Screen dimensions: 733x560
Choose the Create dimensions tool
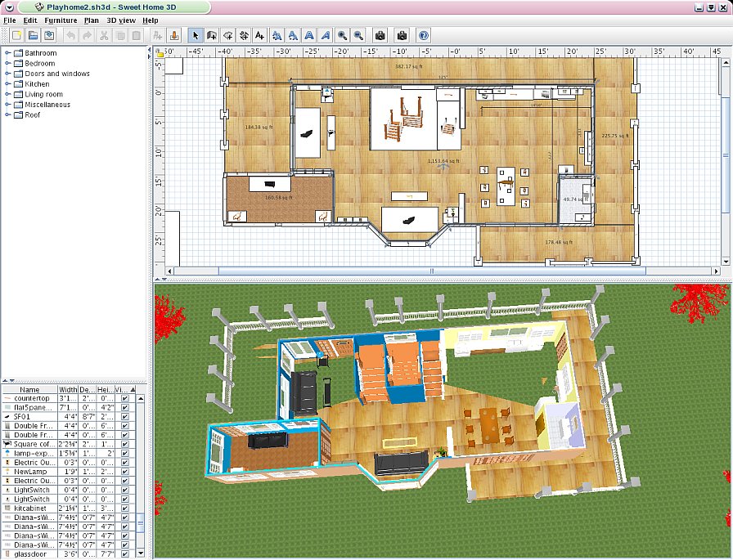point(244,35)
